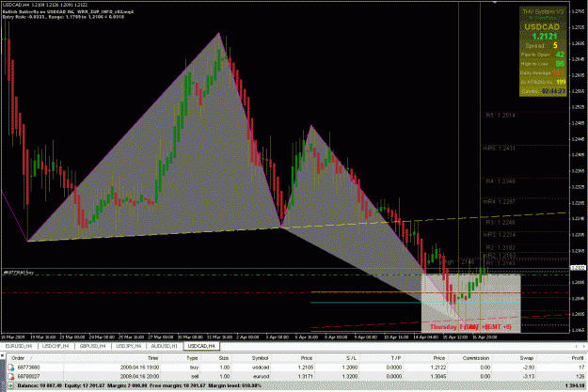Click the open Price header beside Symbol
This screenshot has width=588, height=392.
tap(307, 358)
